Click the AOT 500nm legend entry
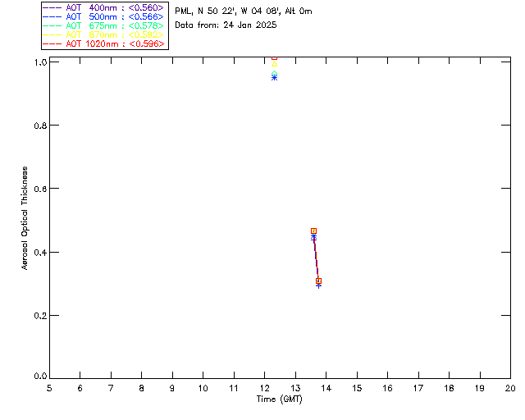The height and width of the screenshot is (420, 525). tap(104, 16)
